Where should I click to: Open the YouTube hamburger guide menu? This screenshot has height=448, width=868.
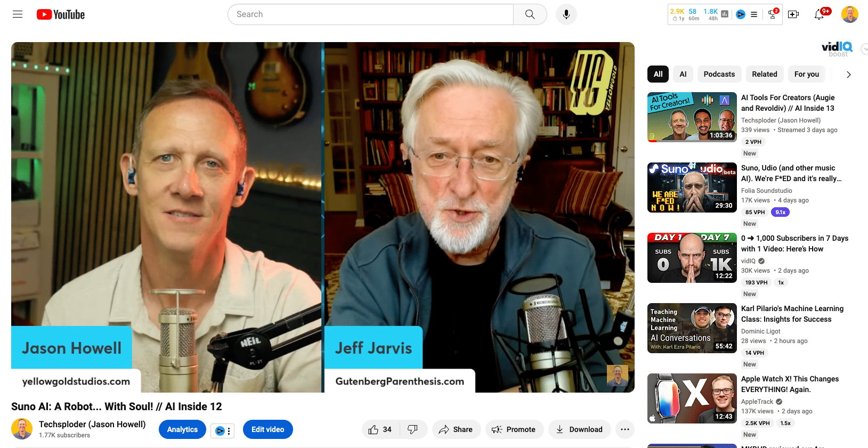click(18, 14)
